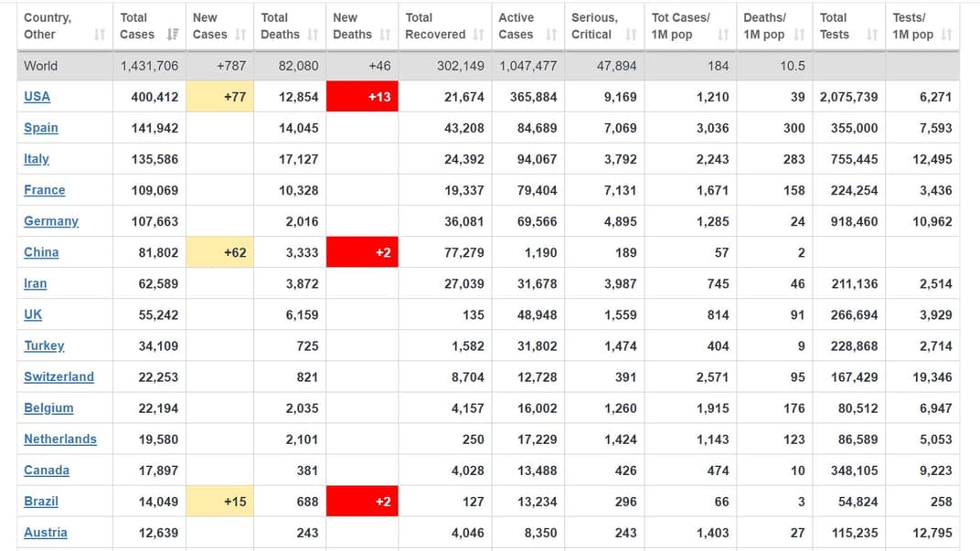Viewport: 980px width, 551px height.
Task: Click Canada total tests 348,105
Action: [855, 471]
